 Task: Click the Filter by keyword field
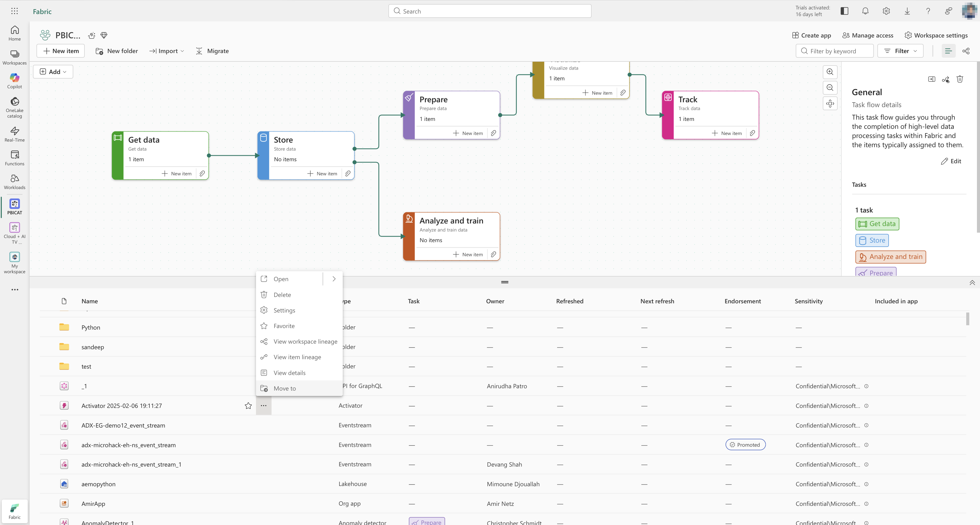(834, 51)
